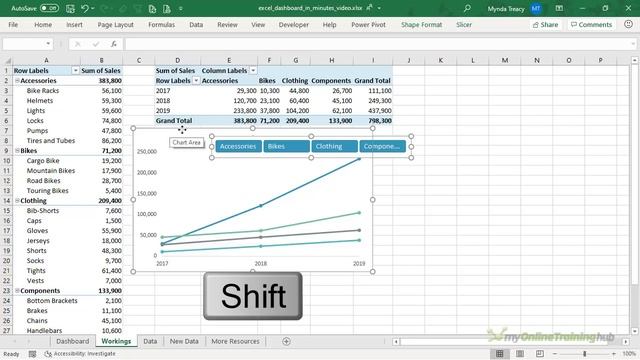640x360 pixels.
Task: Toggle the AutoSave switch
Action: coord(49,8)
